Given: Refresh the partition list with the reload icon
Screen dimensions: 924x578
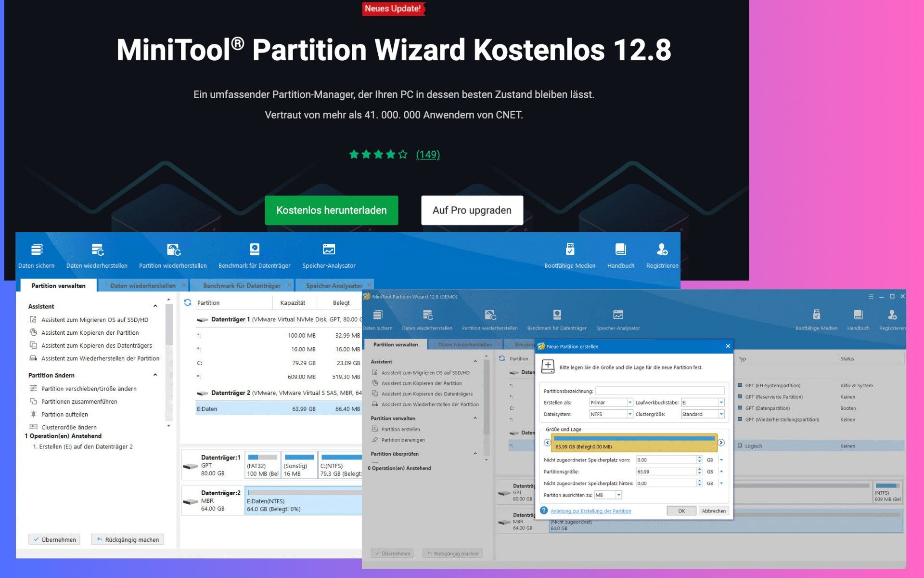Looking at the screenshot, I should (188, 302).
